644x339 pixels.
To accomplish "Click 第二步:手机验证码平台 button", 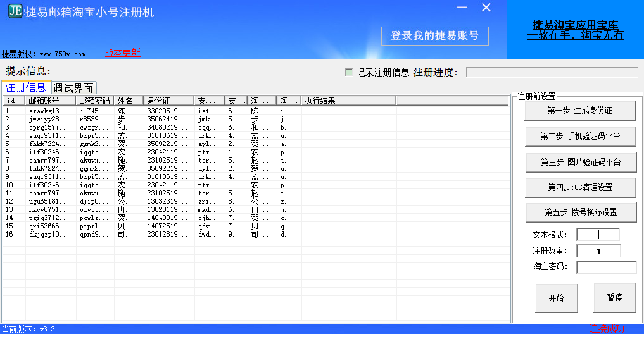I will tap(580, 136).
